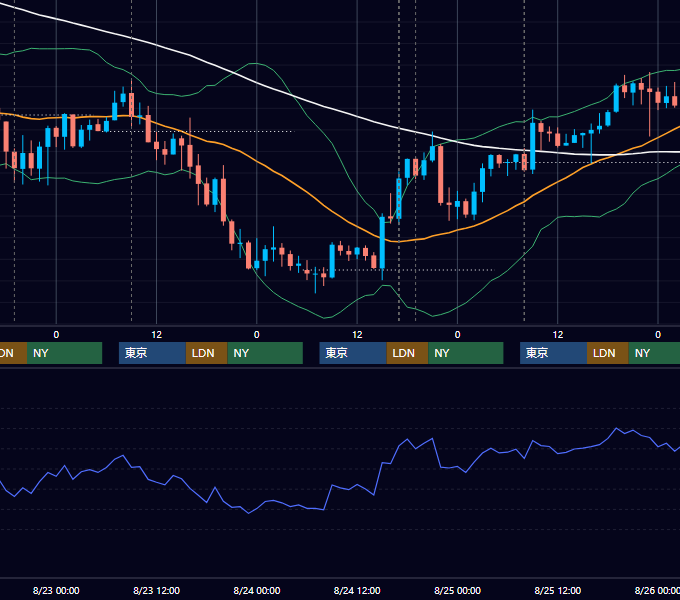Click the 8/24 12:00 date label
This screenshot has height=600, width=680.
tap(357, 590)
